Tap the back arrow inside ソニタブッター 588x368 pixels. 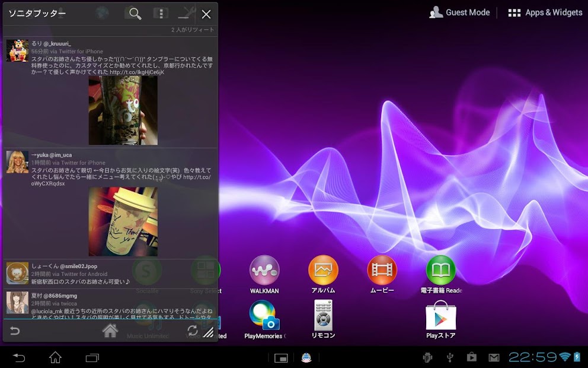pos(15,331)
